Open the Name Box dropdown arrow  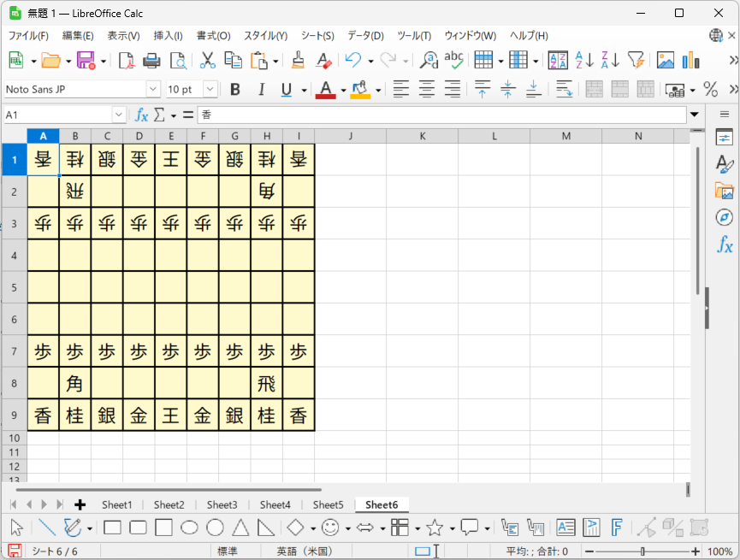coord(119,115)
